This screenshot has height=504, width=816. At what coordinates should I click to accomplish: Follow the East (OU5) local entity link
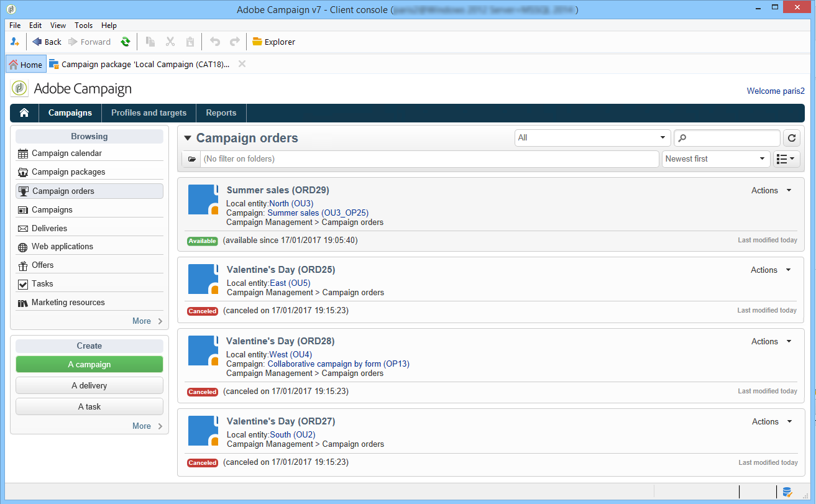tap(290, 283)
